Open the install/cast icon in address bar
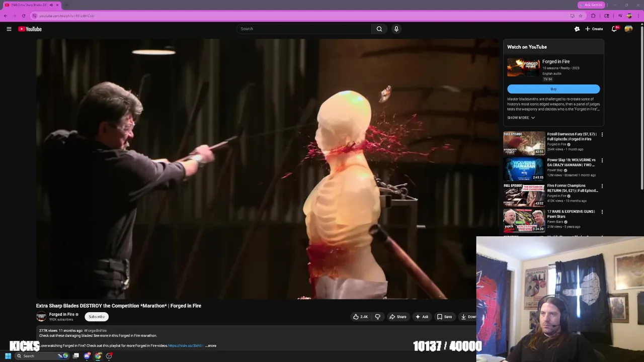The image size is (644, 362). (x=572, y=16)
